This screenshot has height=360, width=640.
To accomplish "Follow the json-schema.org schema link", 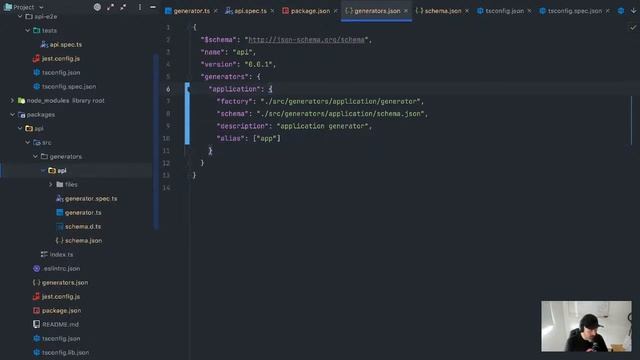I will [x=307, y=40].
